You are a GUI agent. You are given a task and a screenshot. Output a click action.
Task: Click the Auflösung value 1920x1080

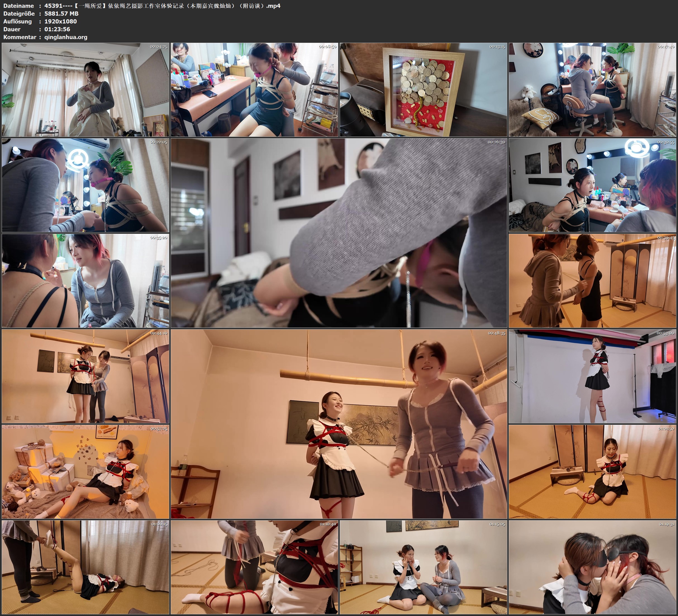tap(61, 21)
